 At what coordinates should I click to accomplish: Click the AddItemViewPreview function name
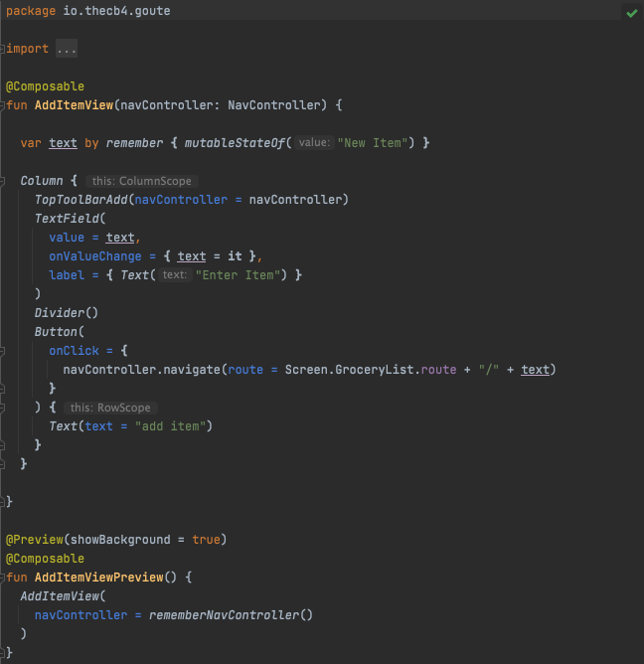[99, 578]
